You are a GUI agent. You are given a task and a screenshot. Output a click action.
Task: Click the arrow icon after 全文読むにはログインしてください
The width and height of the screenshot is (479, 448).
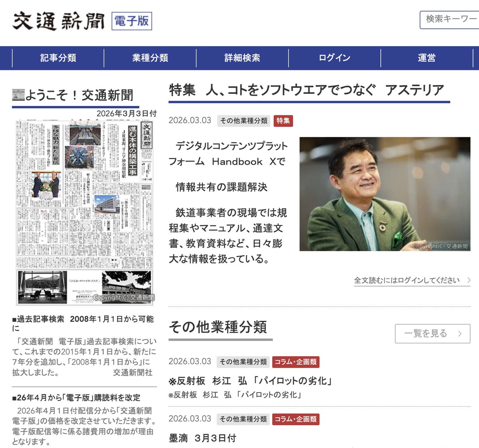(469, 280)
